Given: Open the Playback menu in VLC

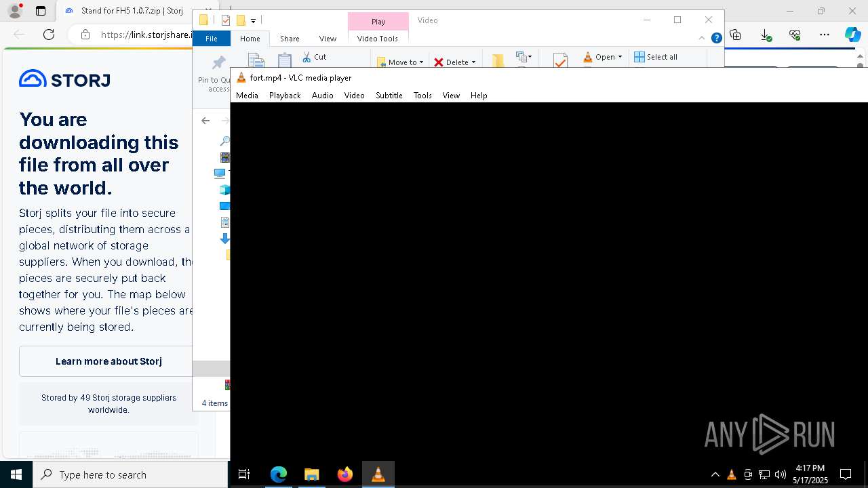Looking at the screenshot, I should pos(285,96).
